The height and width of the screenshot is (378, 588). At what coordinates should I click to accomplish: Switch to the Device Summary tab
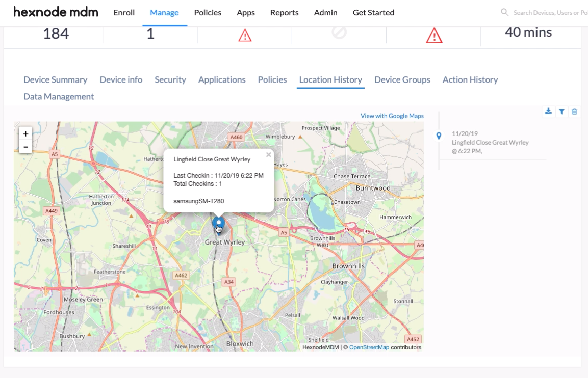[55, 79]
